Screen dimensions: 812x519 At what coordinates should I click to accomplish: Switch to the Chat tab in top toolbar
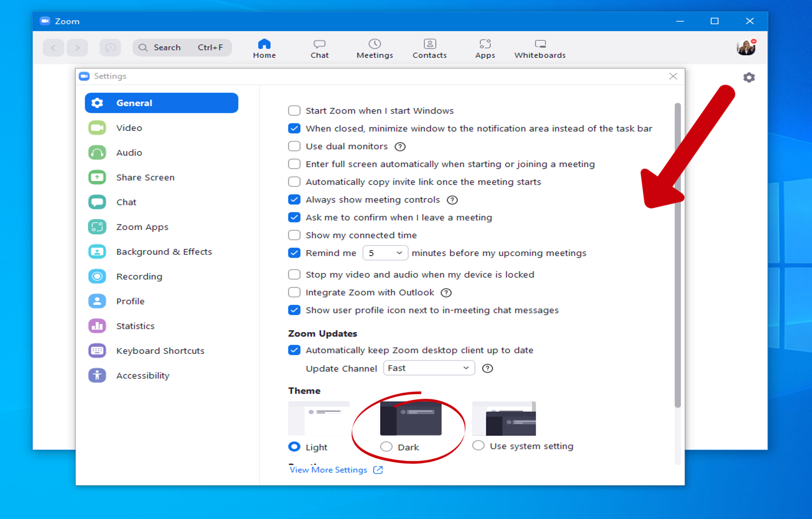click(x=319, y=49)
